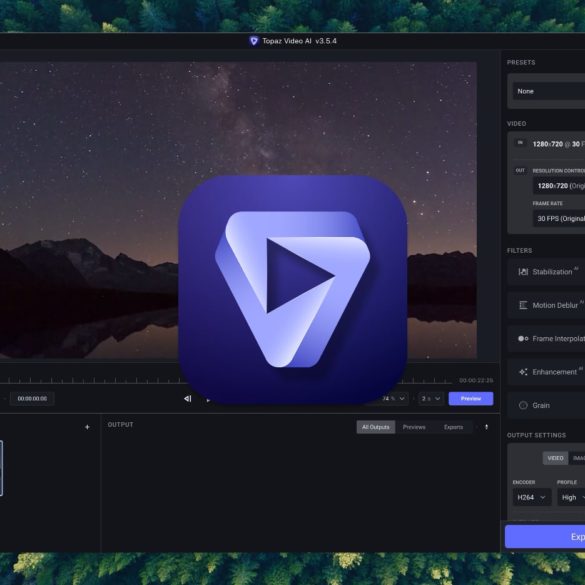Click the night sky video preview
This screenshot has height=585, width=585.
coord(238,149)
